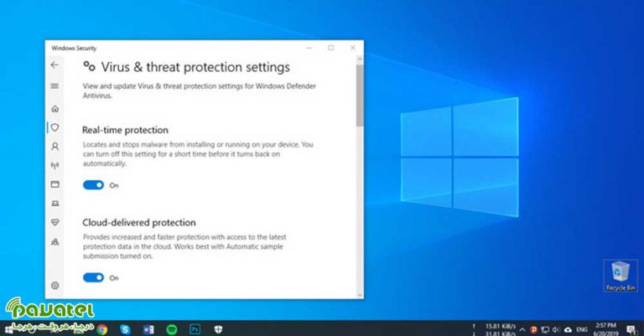This screenshot has height=336, width=644.
Task: Click the scrollbar up arrow
Action: (x=360, y=59)
